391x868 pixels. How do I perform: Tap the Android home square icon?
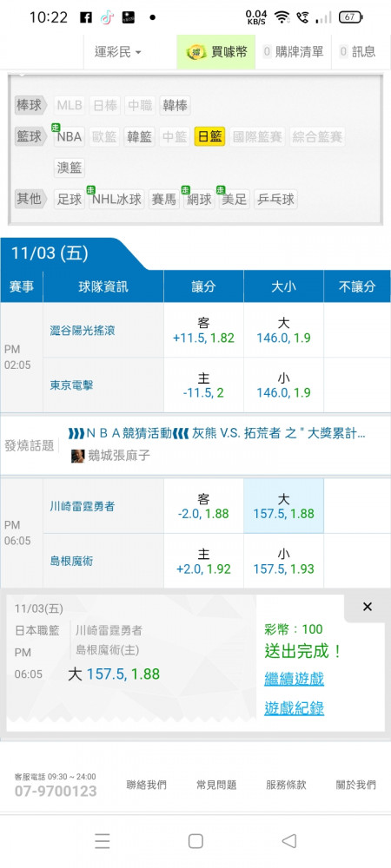195,841
